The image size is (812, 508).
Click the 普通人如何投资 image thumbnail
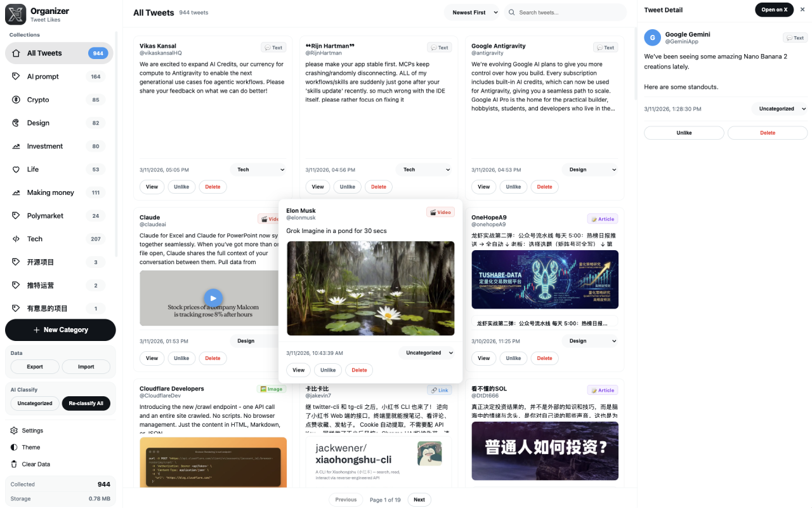[545, 451]
